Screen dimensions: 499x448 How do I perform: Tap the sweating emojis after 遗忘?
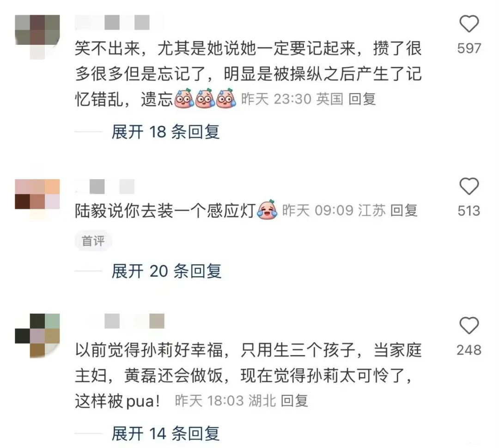pos(206,98)
